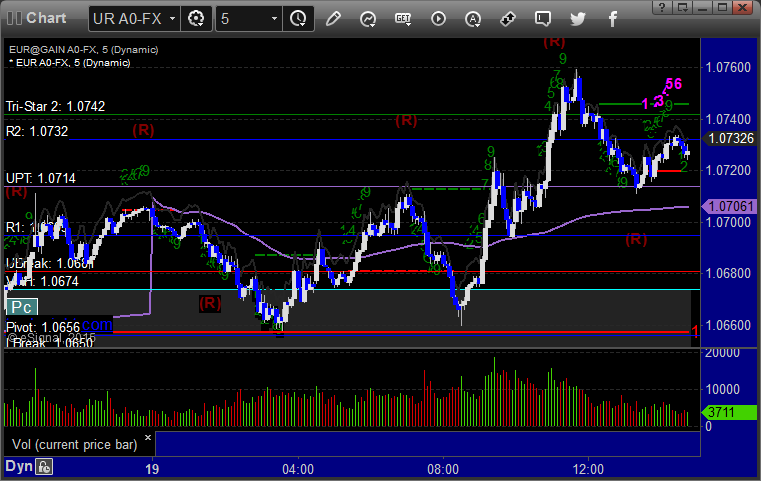
Task: Expand the UR A0-FX symbol dropdown
Action: tap(173, 19)
